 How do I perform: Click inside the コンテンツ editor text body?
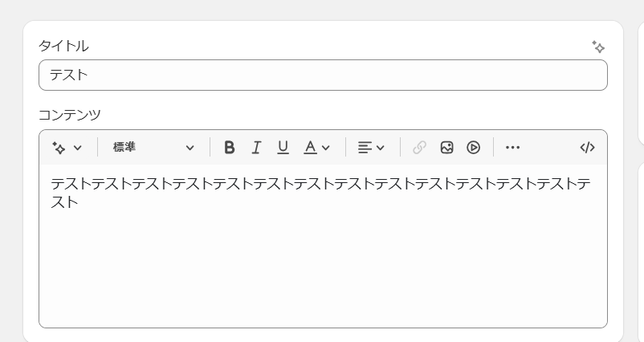pyautogui.click(x=323, y=246)
